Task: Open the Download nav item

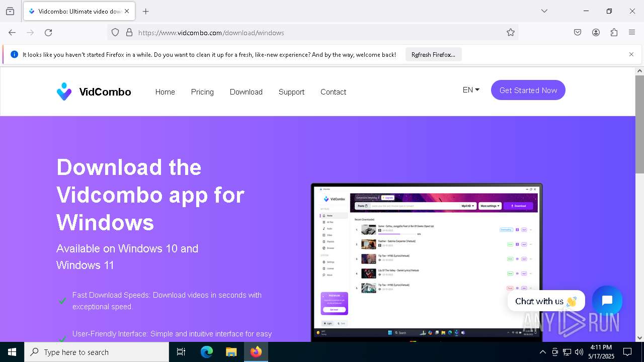Action: [246, 92]
